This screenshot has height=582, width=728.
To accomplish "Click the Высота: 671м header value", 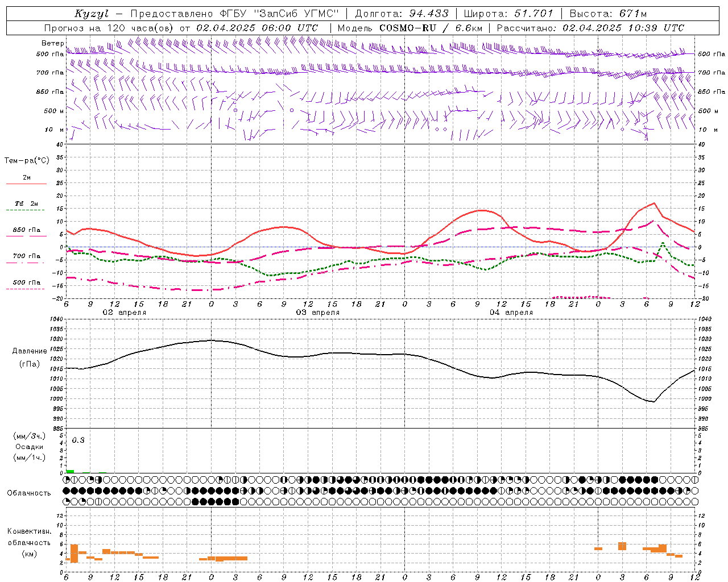I will tap(608, 14).
